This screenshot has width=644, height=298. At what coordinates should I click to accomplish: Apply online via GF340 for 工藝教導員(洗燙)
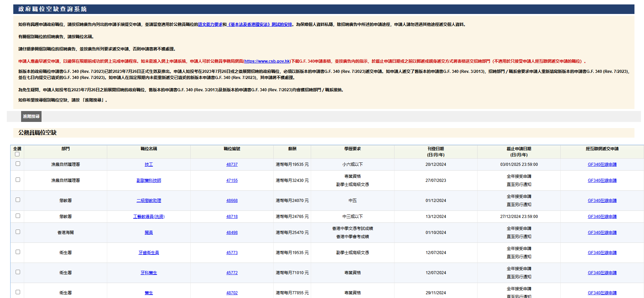tap(602, 217)
